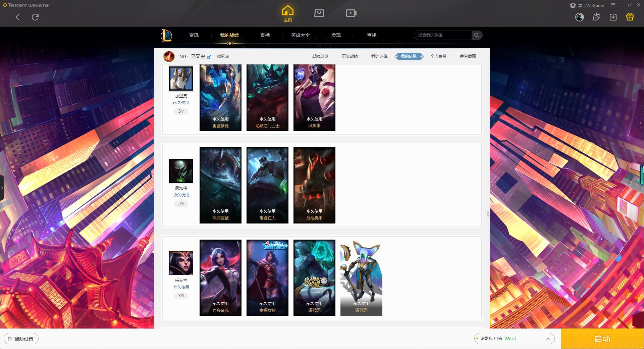Click the 掌上WeGame mobile app link

(x=587, y=5)
